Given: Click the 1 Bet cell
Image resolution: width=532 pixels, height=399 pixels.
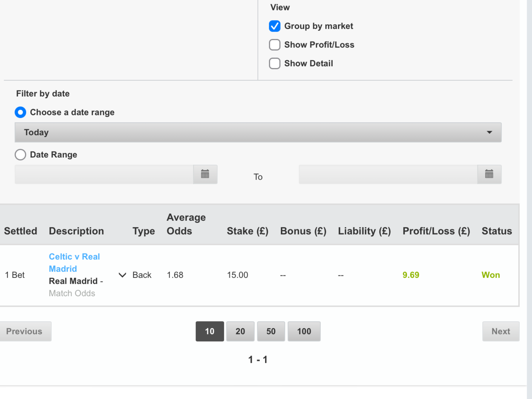Looking at the screenshot, I should (15, 275).
